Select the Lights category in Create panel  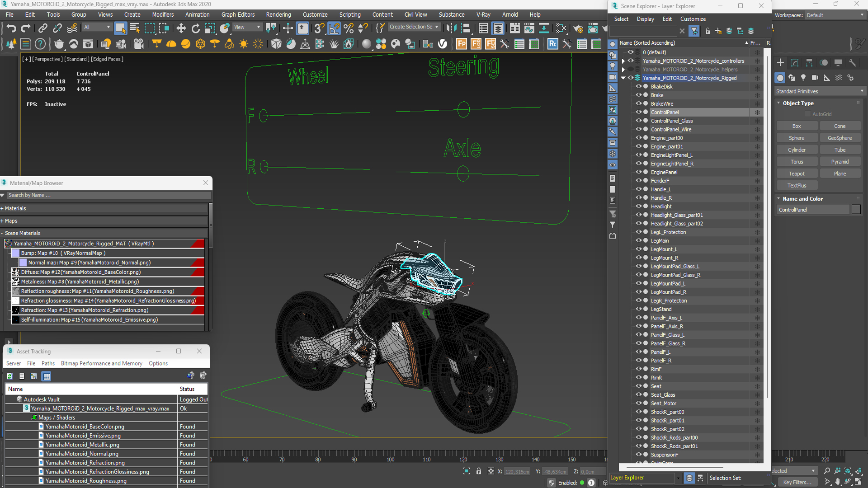[803, 78]
